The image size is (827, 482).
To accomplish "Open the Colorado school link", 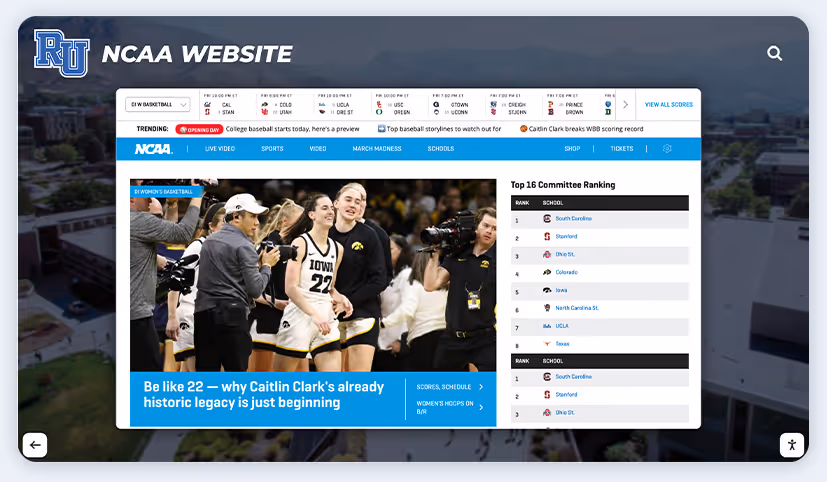I will tap(566, 272).
